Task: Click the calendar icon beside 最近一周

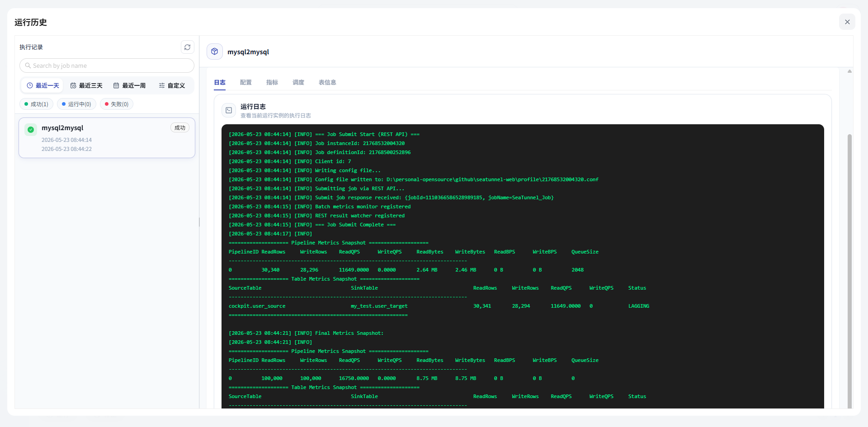Action: coord(116,85)
